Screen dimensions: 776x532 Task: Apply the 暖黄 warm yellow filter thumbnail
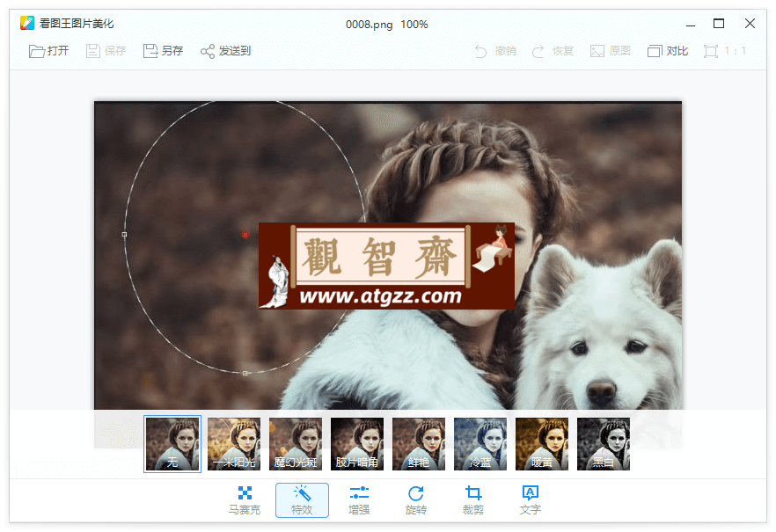tap(542, 444)
